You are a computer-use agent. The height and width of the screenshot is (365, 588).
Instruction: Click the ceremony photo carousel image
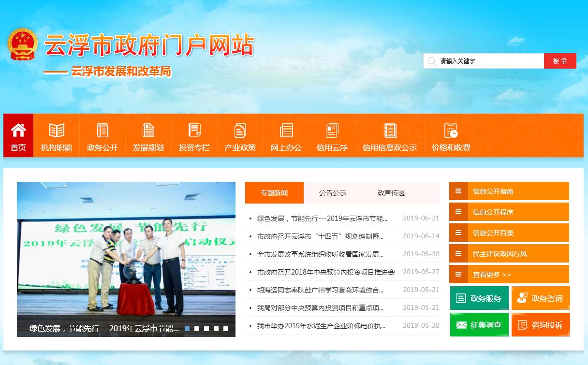[126, 251]
